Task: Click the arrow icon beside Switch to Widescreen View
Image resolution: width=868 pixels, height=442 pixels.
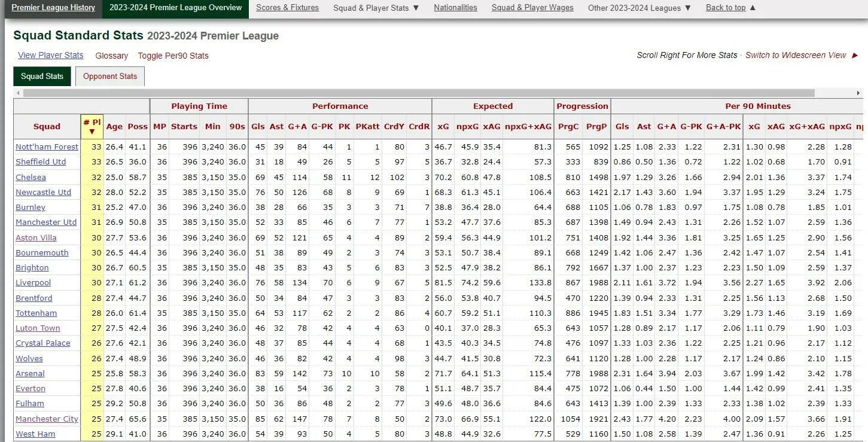Action: click(854, 56)
